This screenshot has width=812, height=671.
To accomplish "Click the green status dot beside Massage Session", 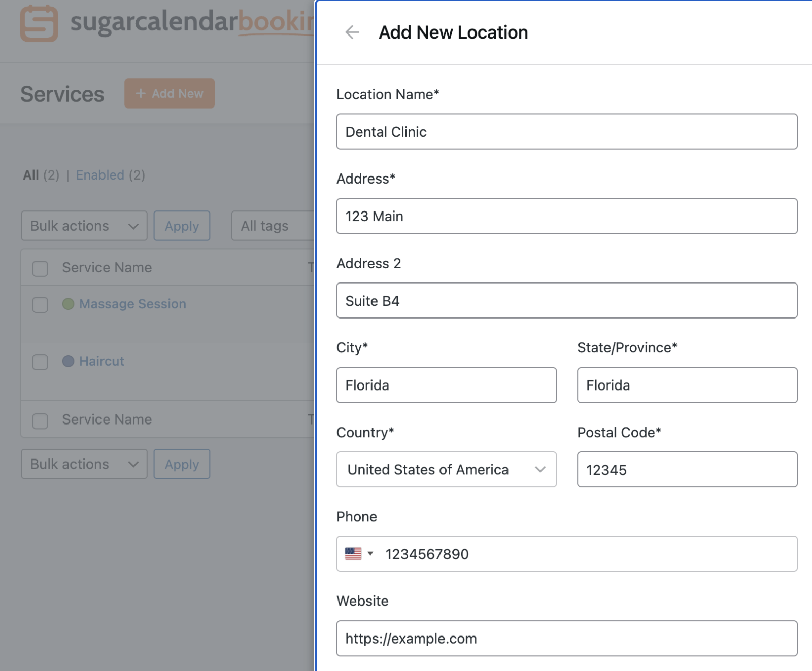I will point(68,303).
